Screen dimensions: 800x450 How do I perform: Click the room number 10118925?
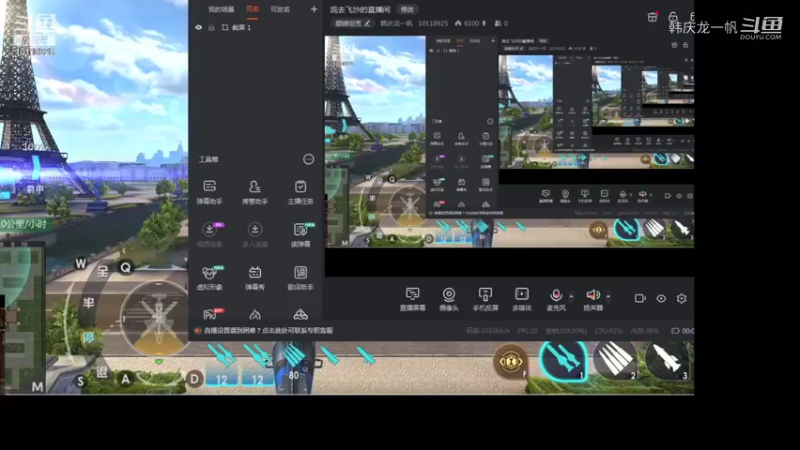tap(433, 23)
